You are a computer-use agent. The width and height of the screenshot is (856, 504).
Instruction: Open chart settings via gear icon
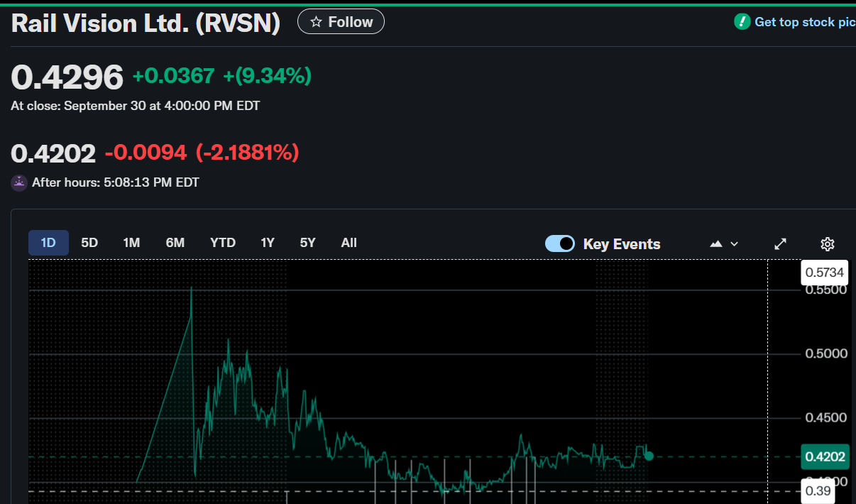pos(827,244)
